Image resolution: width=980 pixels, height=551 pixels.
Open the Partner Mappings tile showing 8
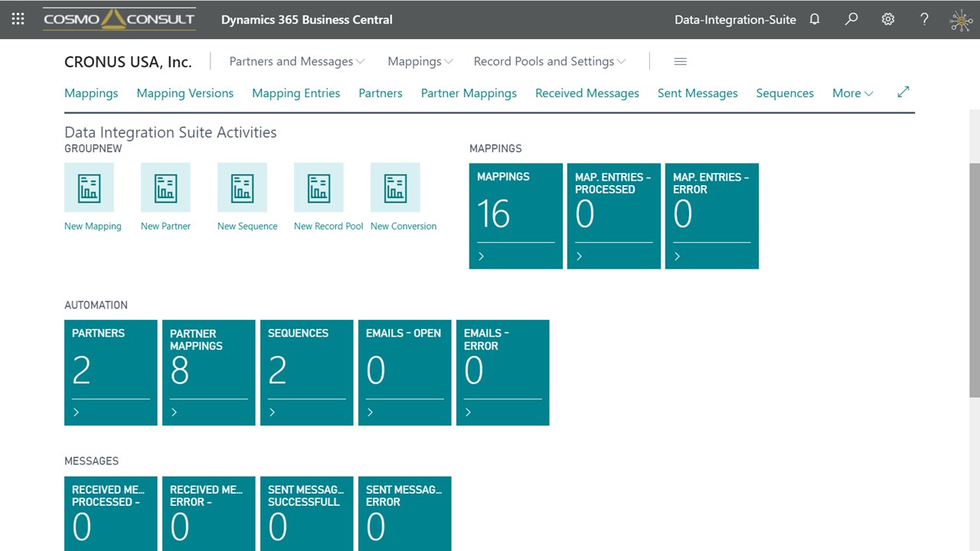(209, 373)
